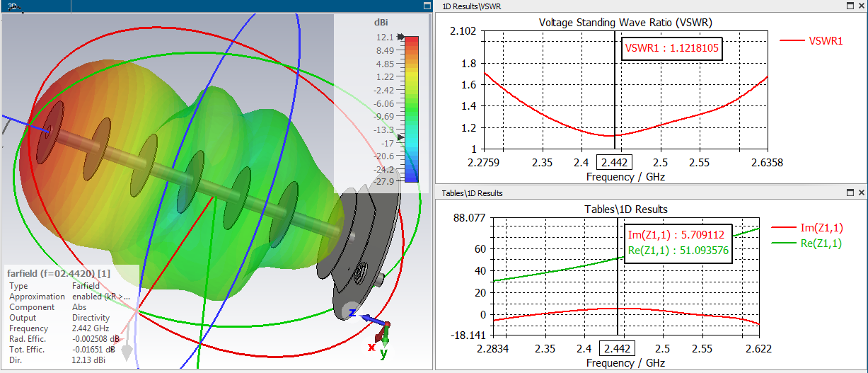Click the Frequency 2.442 GHz info row
868x373 pixels.
(59, 328)
